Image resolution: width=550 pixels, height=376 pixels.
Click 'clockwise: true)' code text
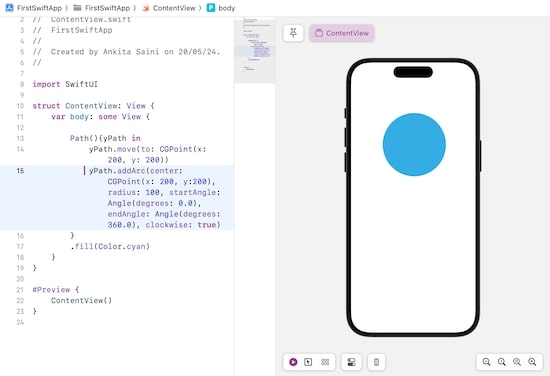(x=183, y=225)
